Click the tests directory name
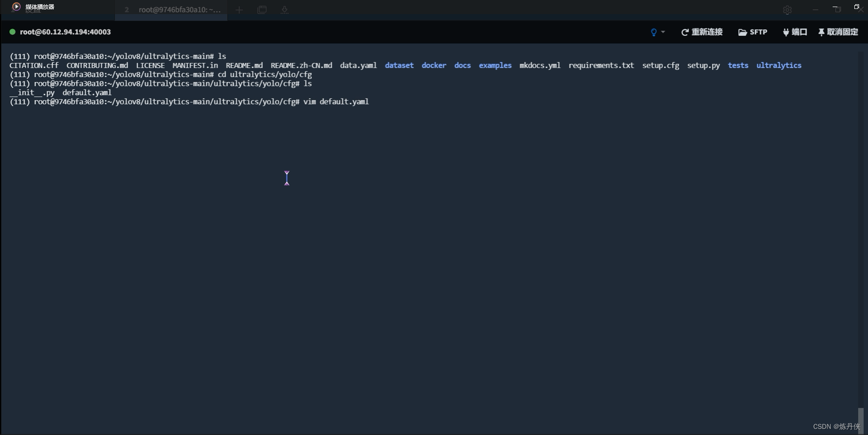Screen dimensions: 868x435 pos(738,65)
